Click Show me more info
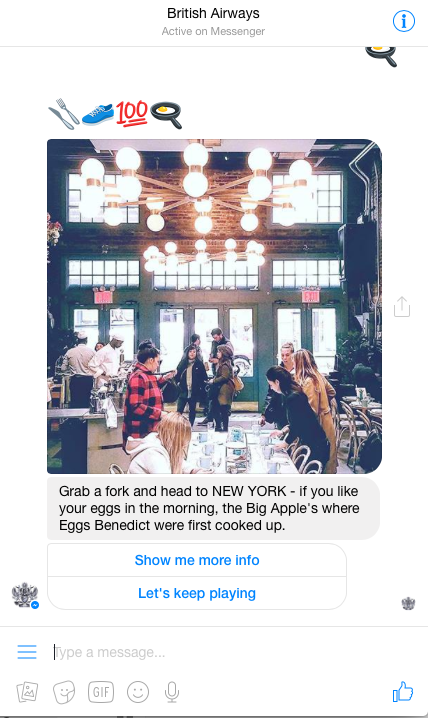The image size is (428, 718). click(x=197, y=560)
